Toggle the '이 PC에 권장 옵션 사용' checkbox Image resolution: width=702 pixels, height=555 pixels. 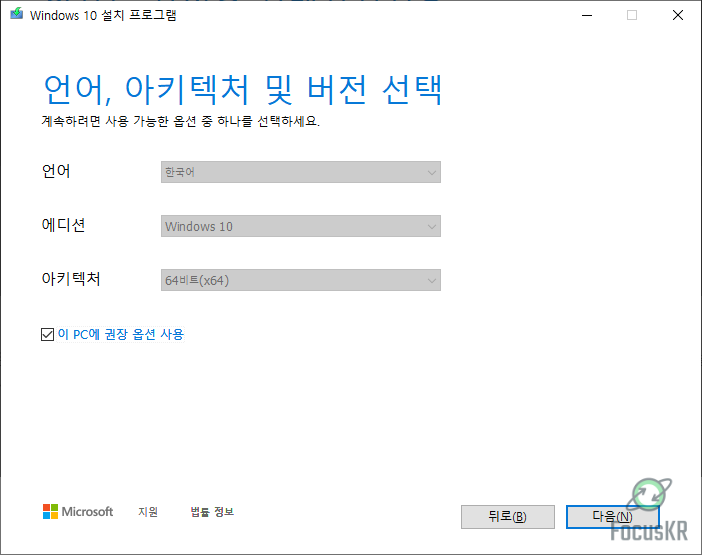(x=47, y=334)
